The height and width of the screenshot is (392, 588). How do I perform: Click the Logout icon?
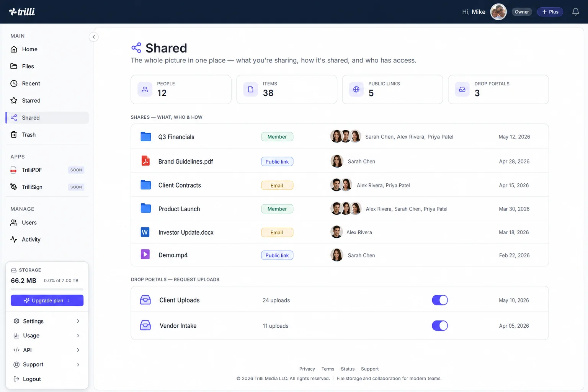click(x=16, y=379)
